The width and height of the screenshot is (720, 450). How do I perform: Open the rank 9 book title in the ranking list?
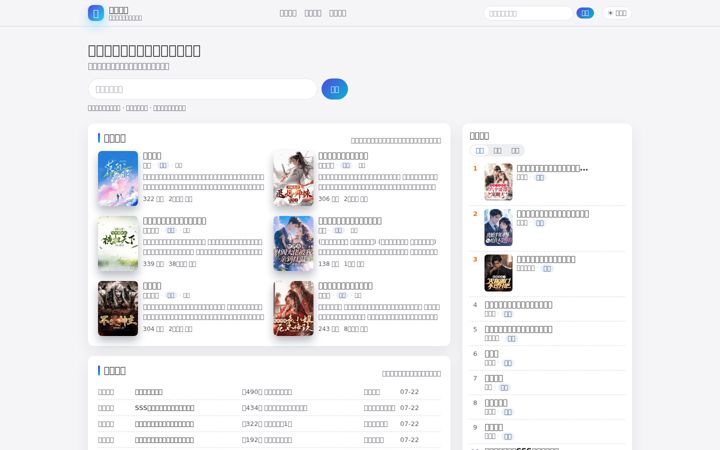(494, 428)
